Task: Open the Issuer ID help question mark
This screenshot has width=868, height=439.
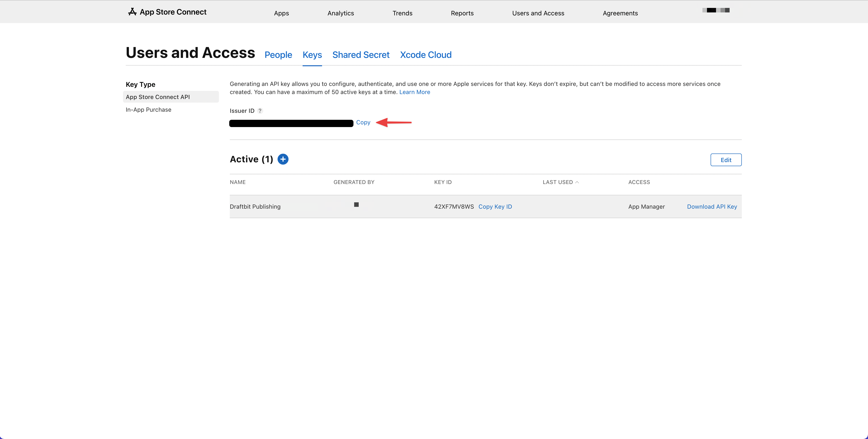Action: [x=260, y=111]
